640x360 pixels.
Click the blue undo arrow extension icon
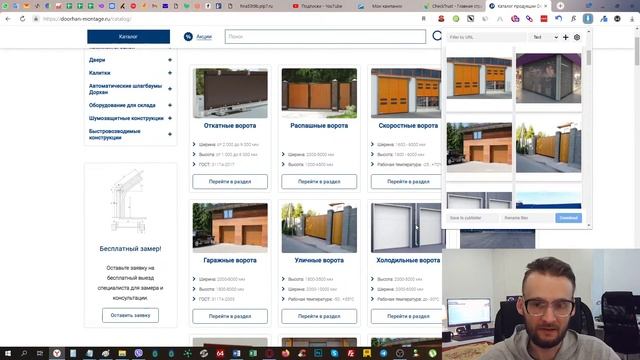point(558,19)
